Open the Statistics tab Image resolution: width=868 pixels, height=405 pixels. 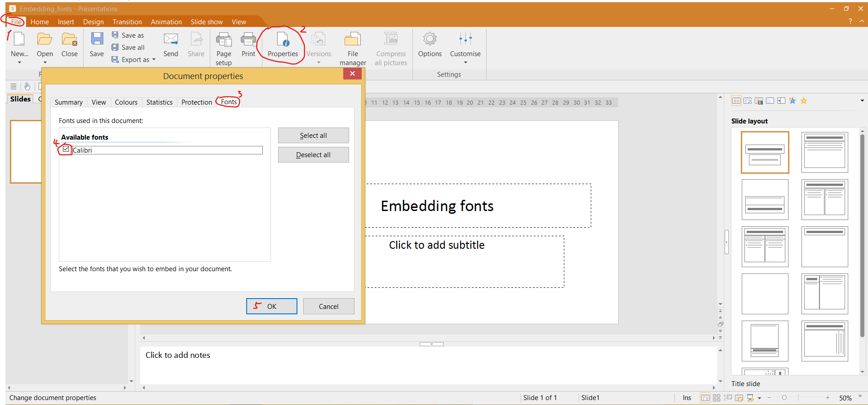click(159, 102)
